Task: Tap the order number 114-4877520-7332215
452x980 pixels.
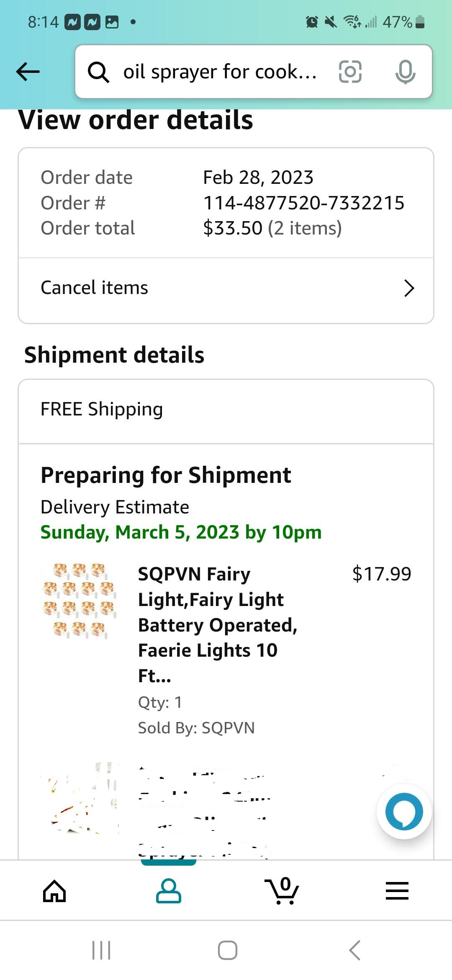Action: click(x=304, y=203)
